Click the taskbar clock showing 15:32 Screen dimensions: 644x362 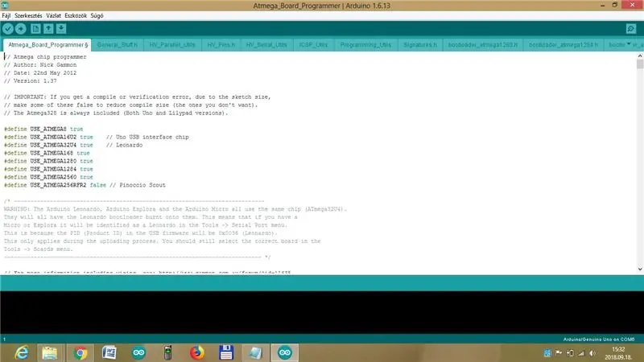(x=618, y=353)
